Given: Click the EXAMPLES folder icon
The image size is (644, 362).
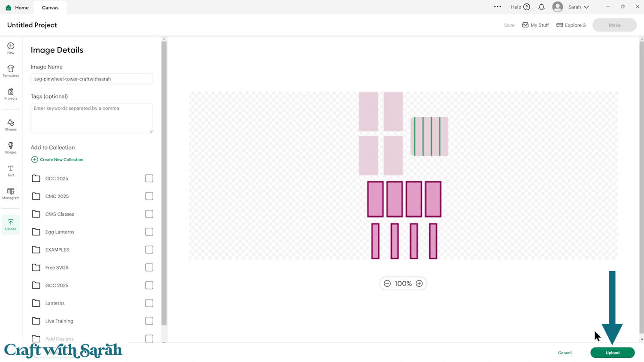Looking at the screenshot, I should 36,250.
